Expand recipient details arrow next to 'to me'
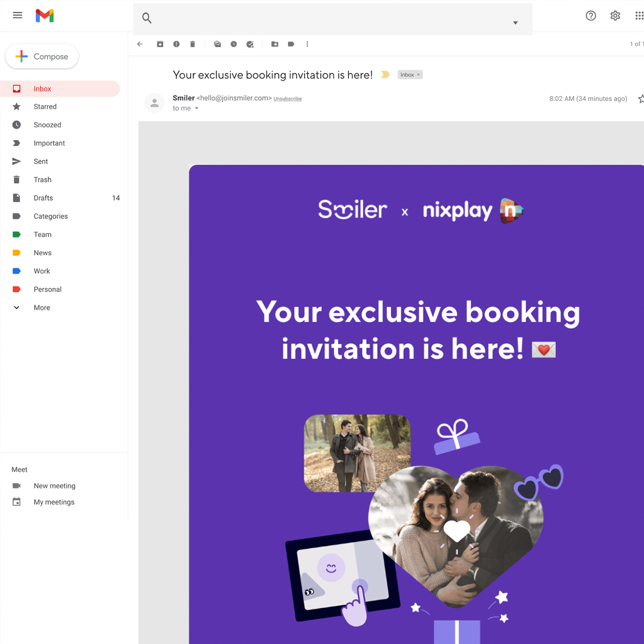This screenshot has width=644, height=644. point(197,108)
